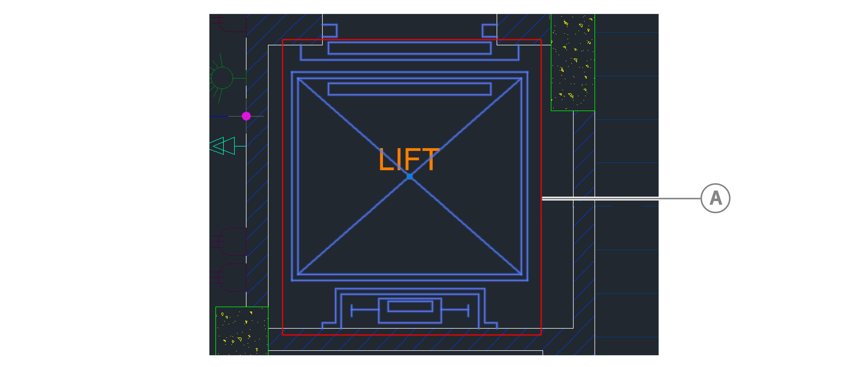
Task: Click the yellow-speckled concrete hatch at top right
Action: (x=572, y=62)
